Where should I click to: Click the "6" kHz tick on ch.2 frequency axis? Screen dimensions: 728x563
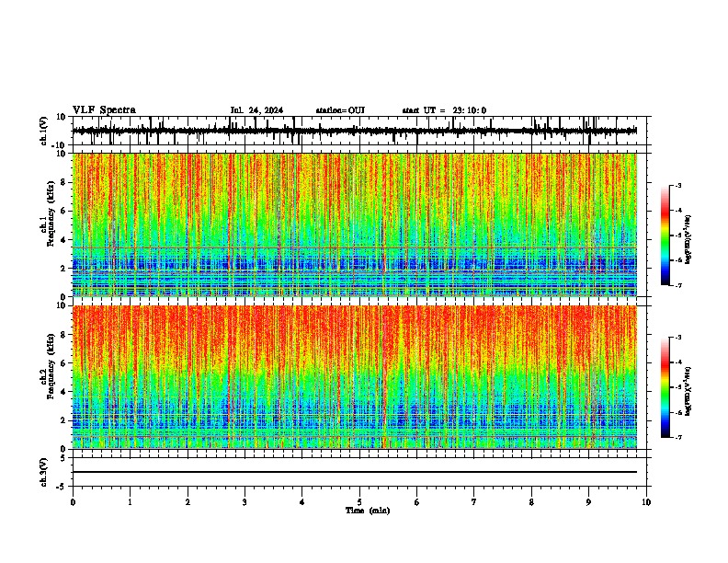tap(63, 363)
